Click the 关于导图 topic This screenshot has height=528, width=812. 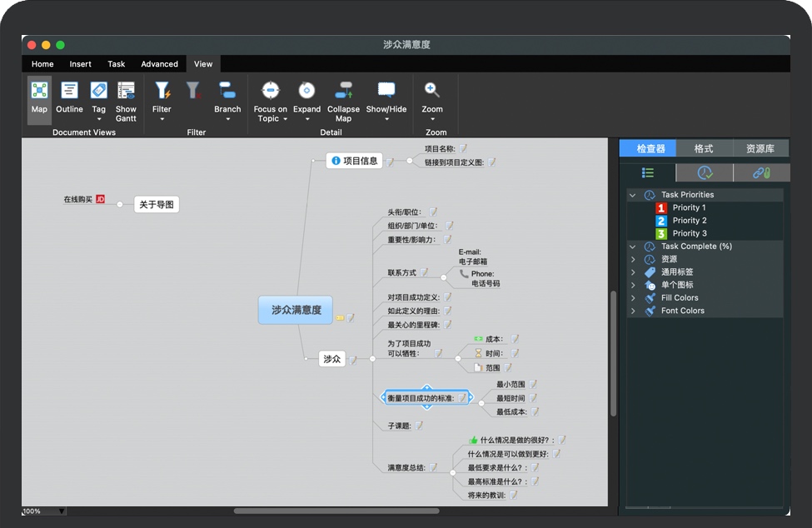click(x=157, y=204)
